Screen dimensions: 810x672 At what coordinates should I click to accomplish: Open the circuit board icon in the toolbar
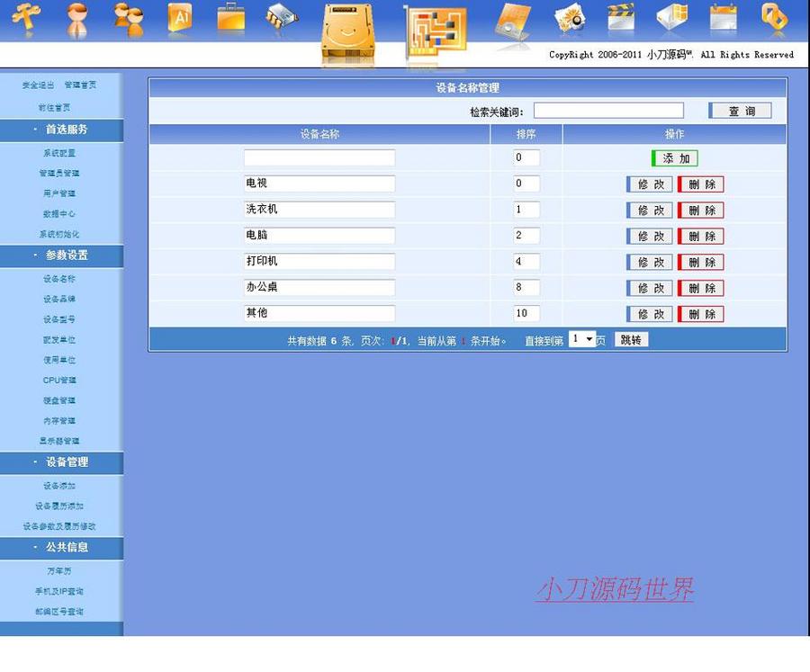tap(436, 31)
